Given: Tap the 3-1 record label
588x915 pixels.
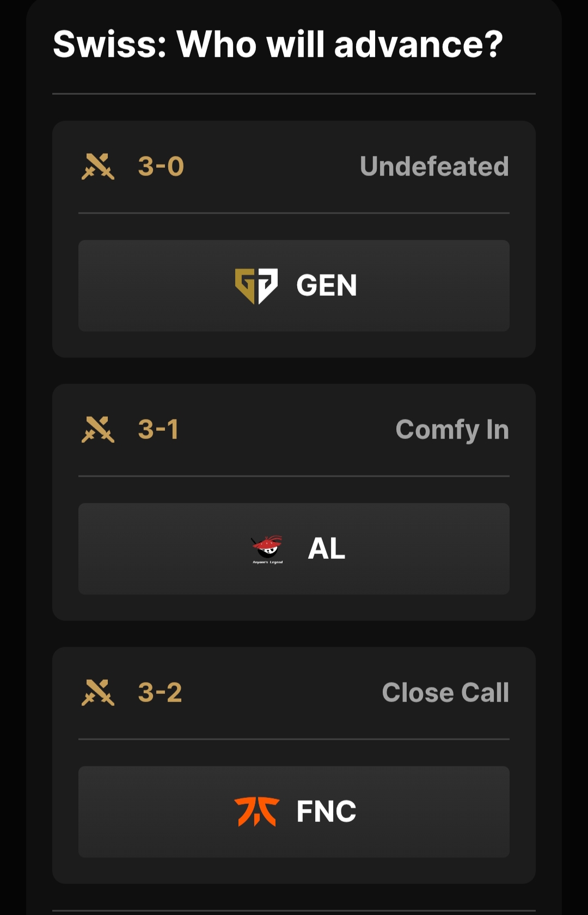Looking at the screenshot, I should coord(158,430).
